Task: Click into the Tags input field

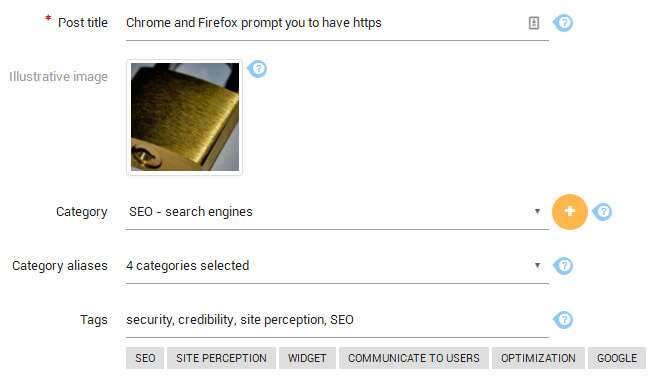Action: (337, 320)
